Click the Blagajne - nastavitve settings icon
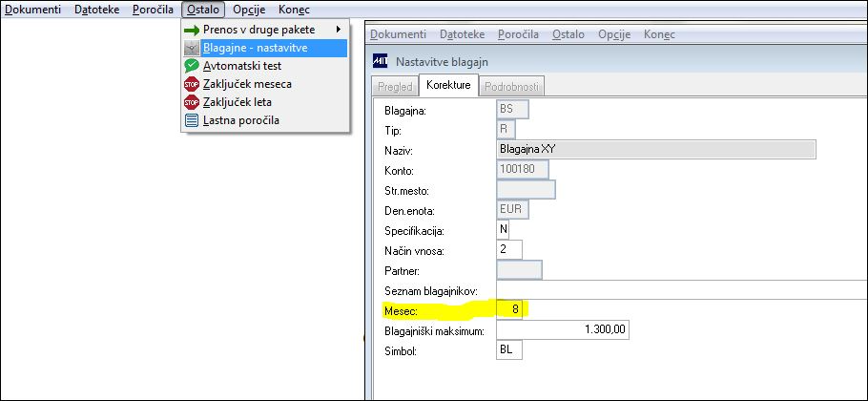This screenshot has height=401, width=868. 192,48
